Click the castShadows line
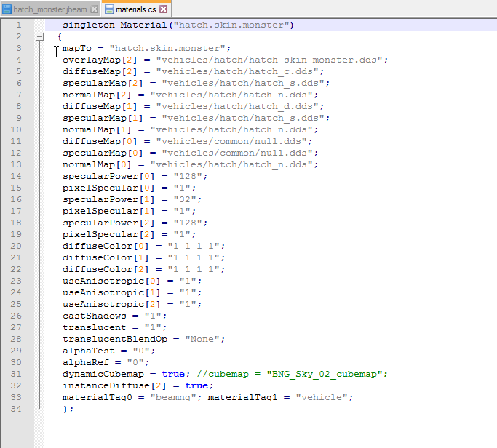 click(x=114, y=316)
